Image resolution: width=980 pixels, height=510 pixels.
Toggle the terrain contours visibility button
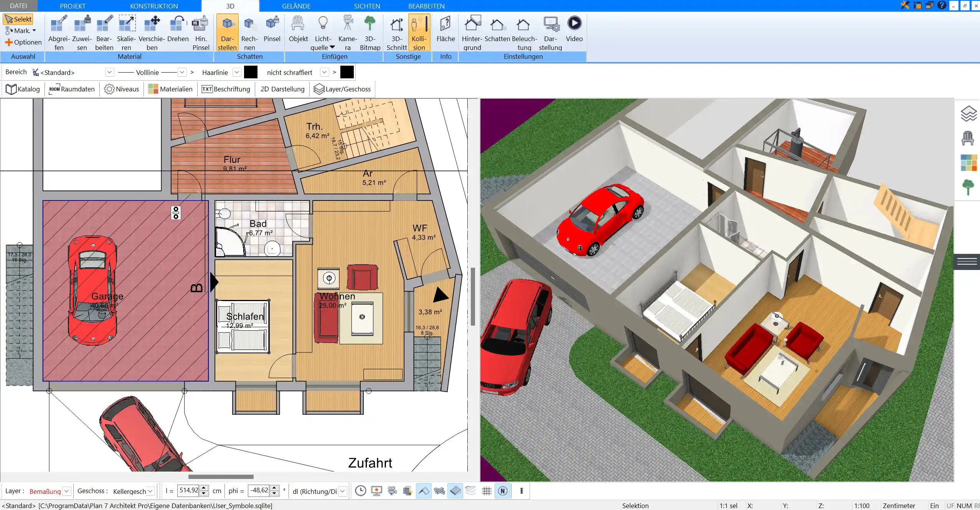pos(470,491)
